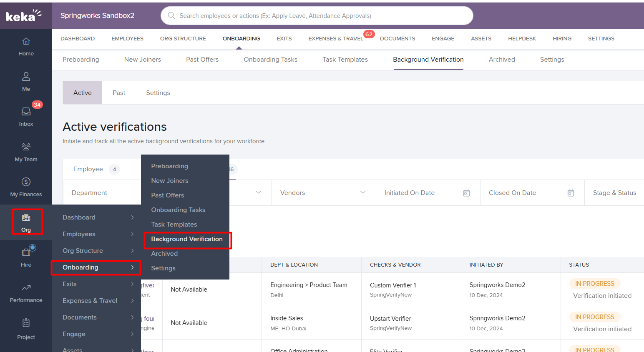Search employees or actions field
This screenshot has width=644, height=352.
point(317,15)
